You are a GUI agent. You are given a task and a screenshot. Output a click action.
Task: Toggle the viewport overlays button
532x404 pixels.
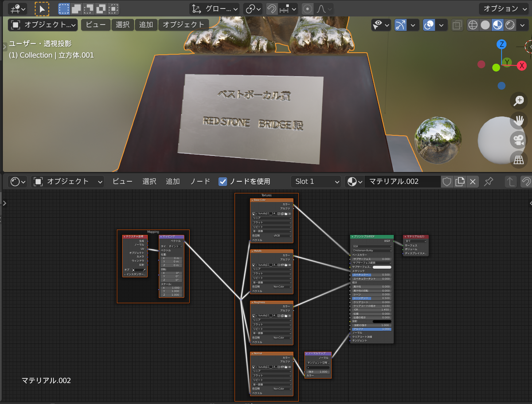429,25
